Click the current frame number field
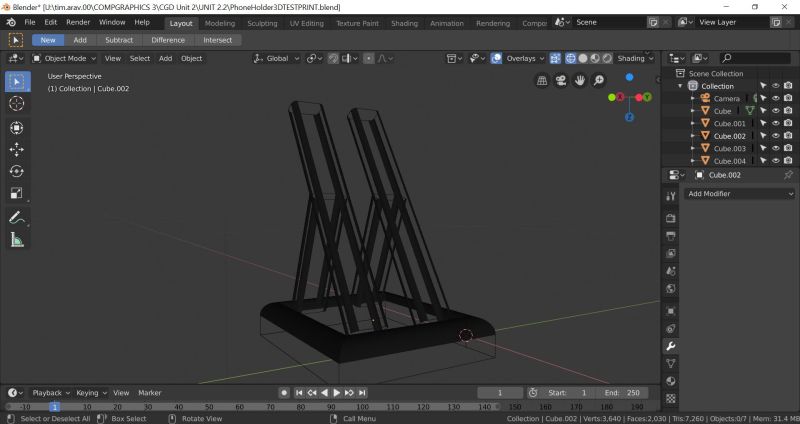This screenshot has width=800, height=424. pyautogui.click(x=500, y=393)
